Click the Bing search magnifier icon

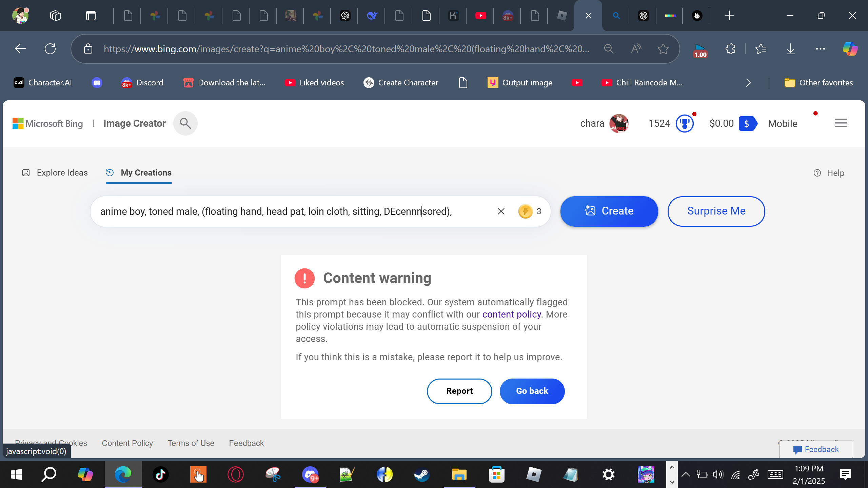coord(185,123)
